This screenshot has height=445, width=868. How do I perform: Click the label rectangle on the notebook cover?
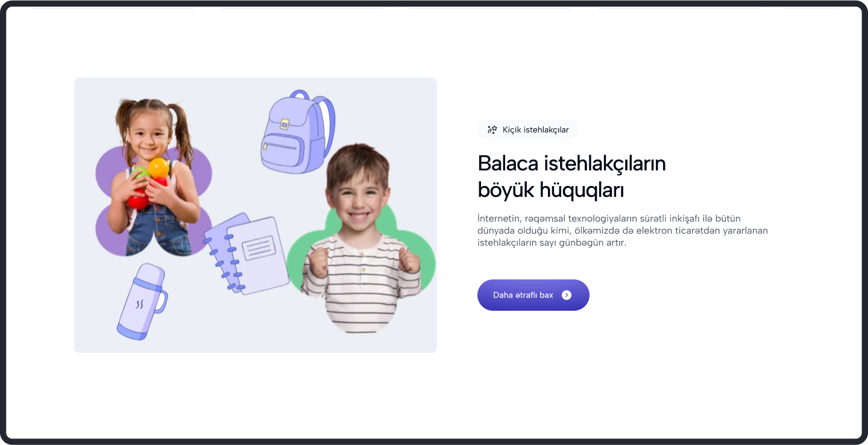(x=259, y=247)
